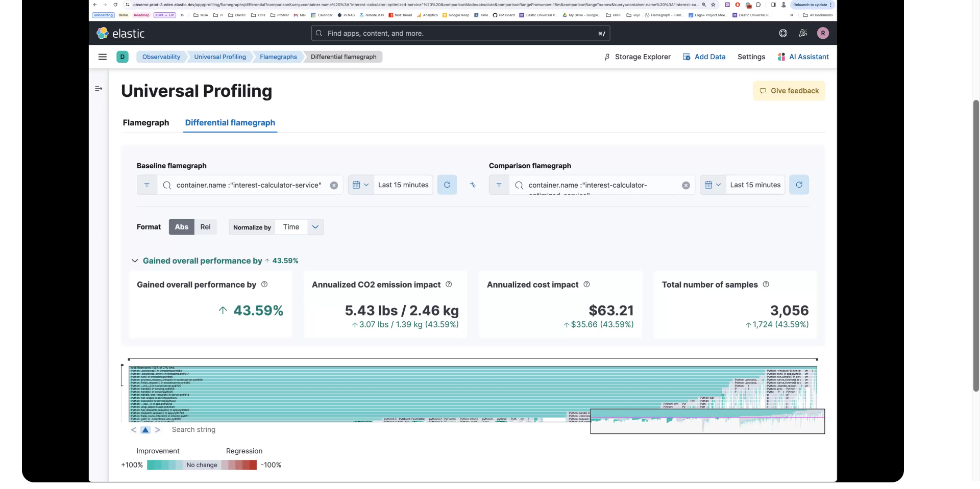
Task: Open comparison date quick menu calendar
Action: click(x=713, y=185)
